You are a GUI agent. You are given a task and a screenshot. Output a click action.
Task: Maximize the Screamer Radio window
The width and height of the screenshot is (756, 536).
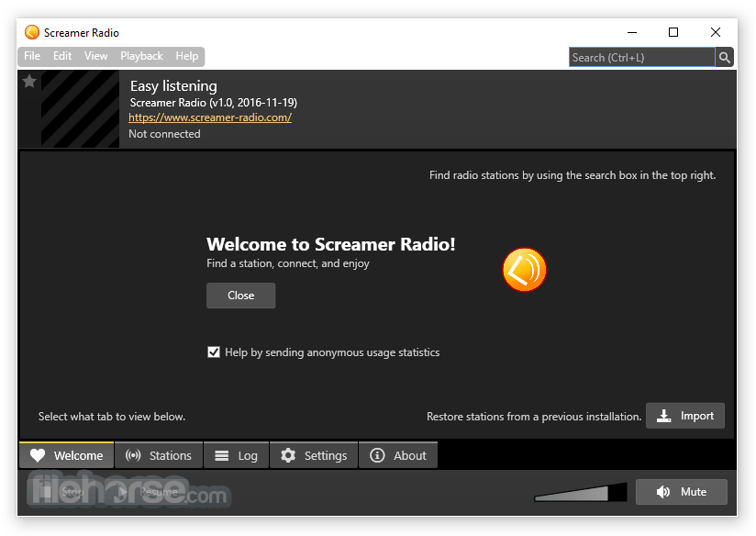pyautogui.click(x=673, y=32)
